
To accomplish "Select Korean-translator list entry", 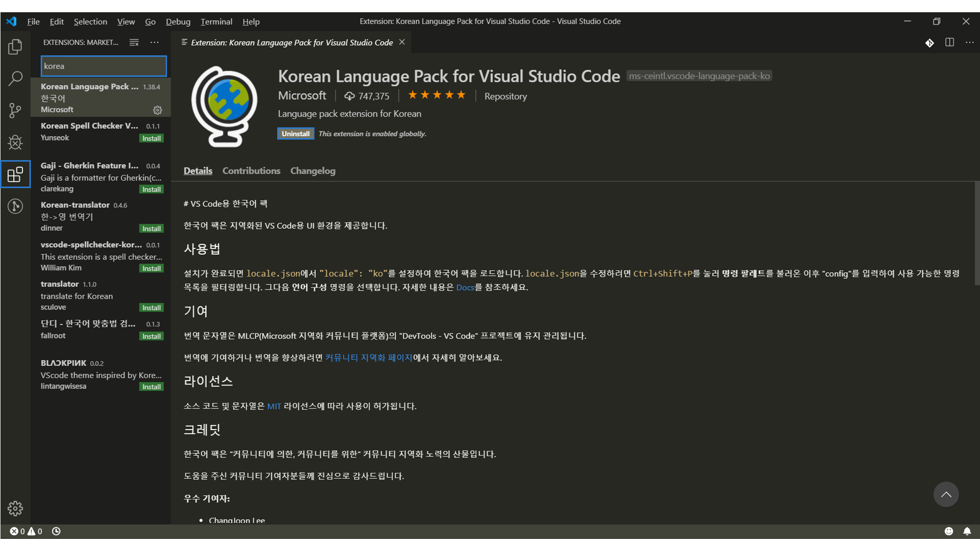I will (x=101, y=216).
